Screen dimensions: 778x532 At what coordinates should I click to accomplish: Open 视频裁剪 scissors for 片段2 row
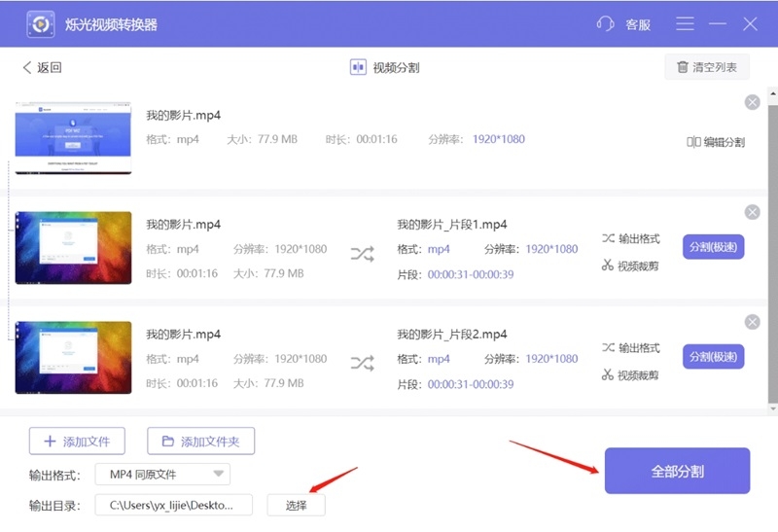point(630,375)
